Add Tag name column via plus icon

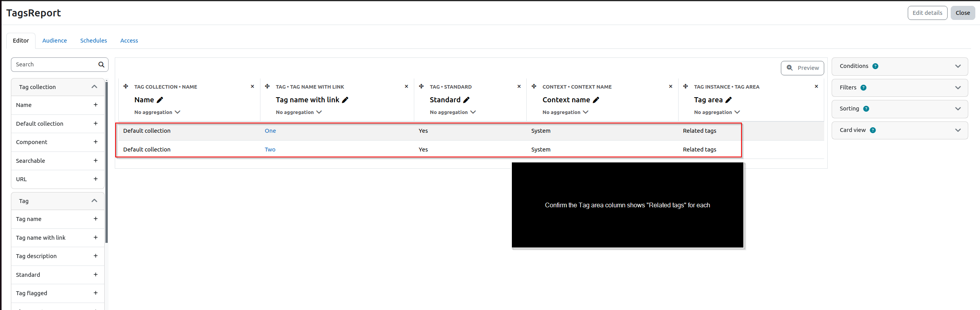click(x=95, y=219)
